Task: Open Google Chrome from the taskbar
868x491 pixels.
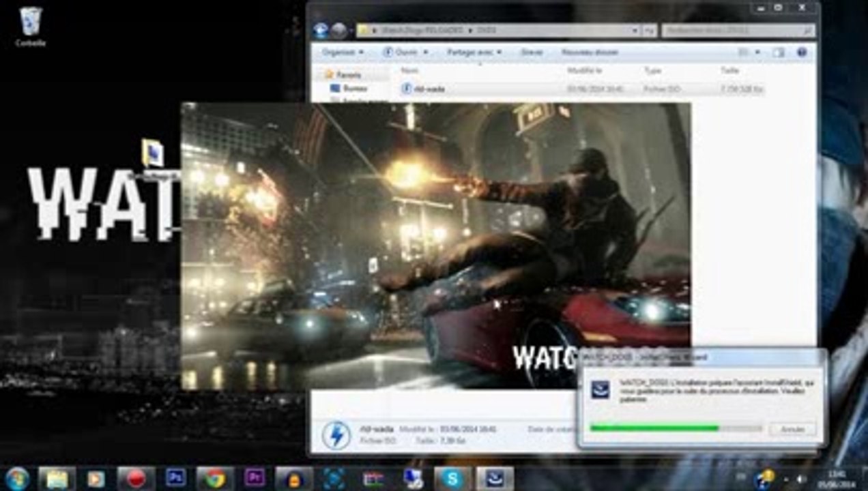Action: 215,479
